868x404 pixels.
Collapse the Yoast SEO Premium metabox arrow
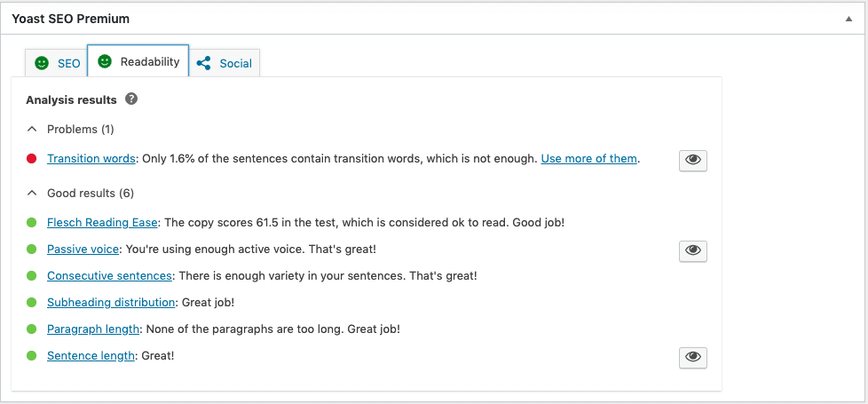click(x=848, y=19)
